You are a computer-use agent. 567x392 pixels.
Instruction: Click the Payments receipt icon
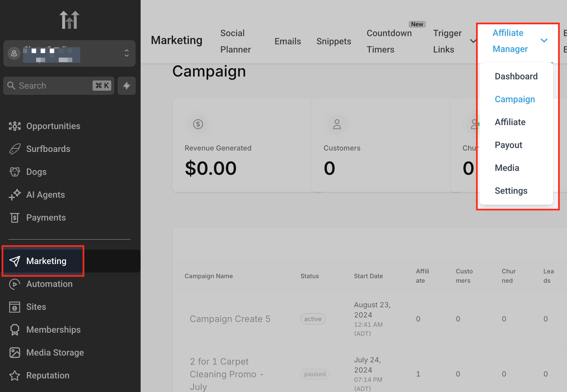[15, 218]
